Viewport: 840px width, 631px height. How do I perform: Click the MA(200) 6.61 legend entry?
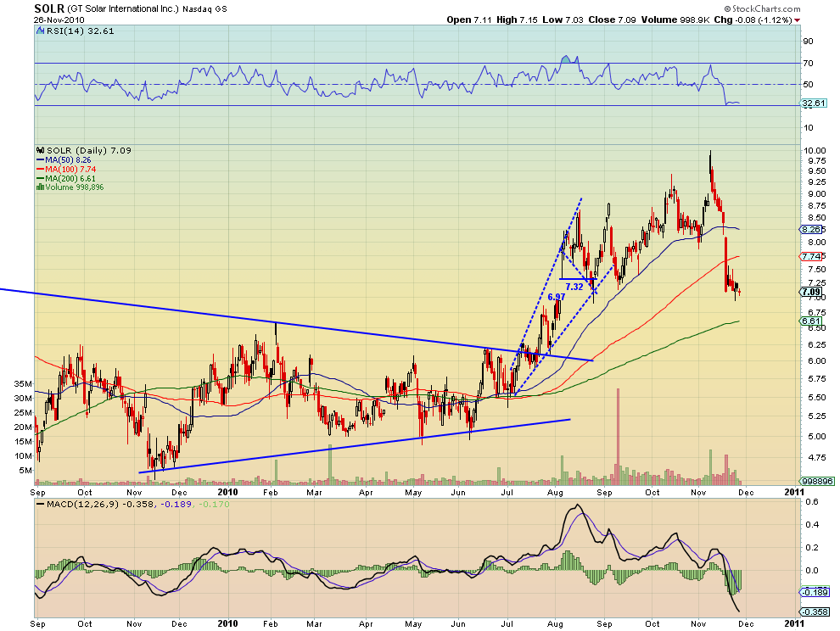click(70, 178)
